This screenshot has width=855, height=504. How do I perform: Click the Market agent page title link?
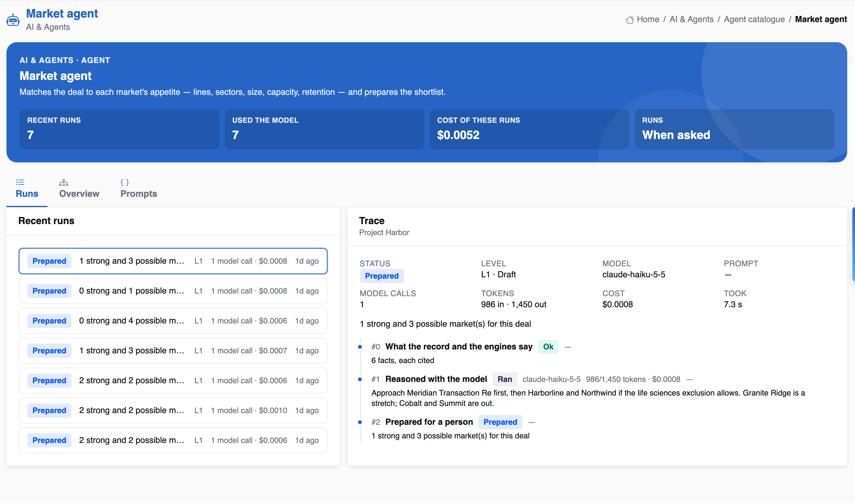(62, 13)
